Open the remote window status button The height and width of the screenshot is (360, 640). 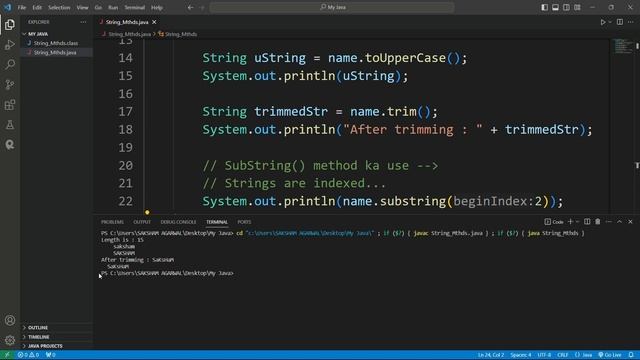point(7,355)
